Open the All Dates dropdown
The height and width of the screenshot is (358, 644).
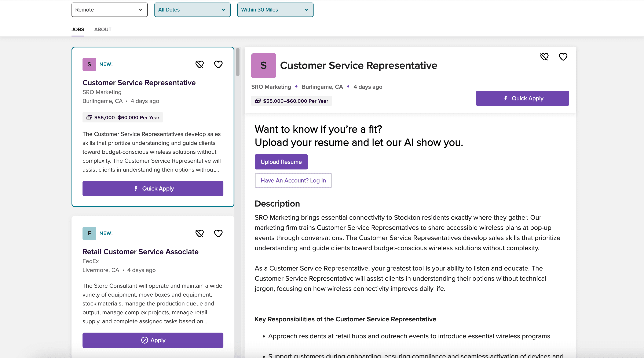click(192, 10)
